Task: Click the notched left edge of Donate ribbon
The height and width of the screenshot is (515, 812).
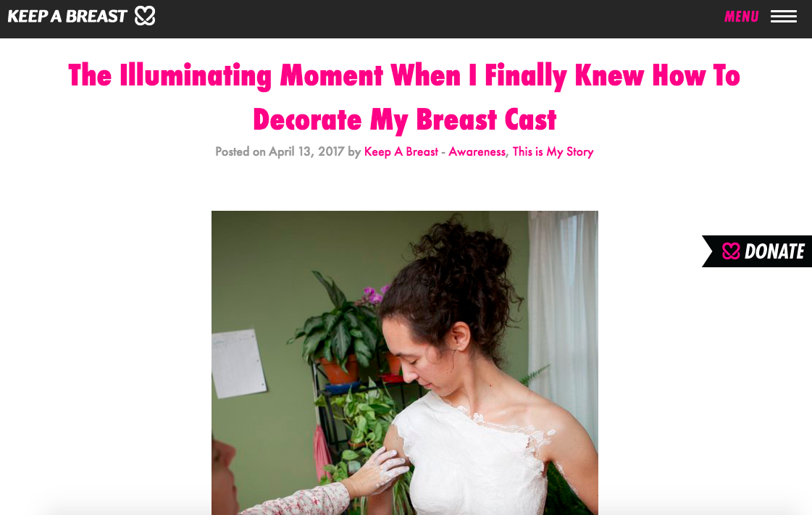Action: [708, 251]
